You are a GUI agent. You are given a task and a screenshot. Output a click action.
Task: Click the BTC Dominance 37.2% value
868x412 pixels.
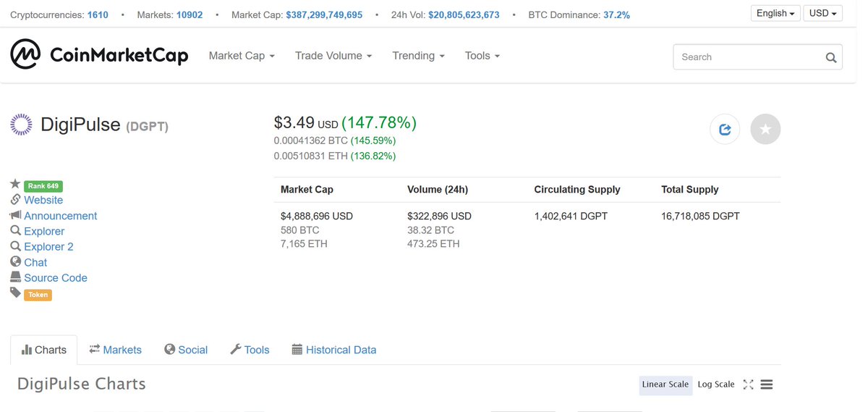(x=616, y=14)
